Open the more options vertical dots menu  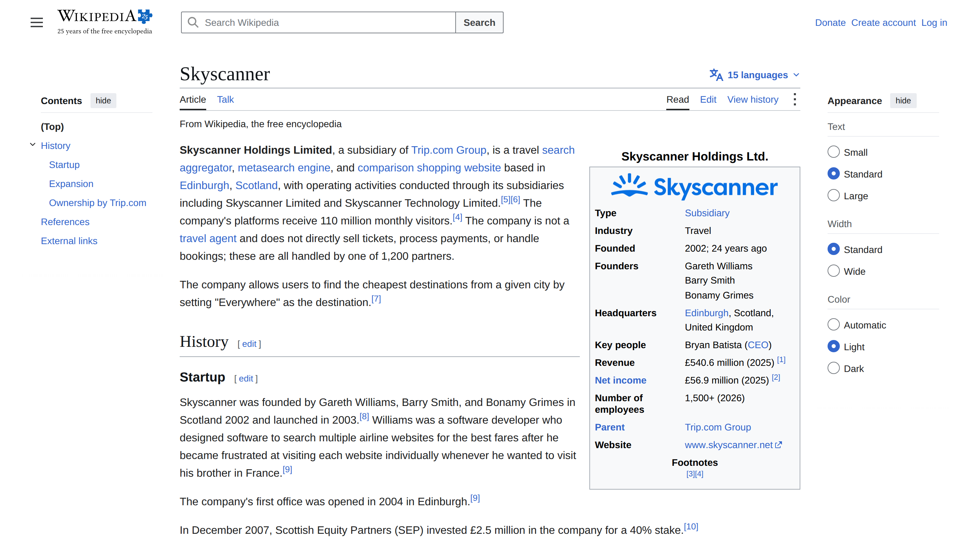(794, 100)
